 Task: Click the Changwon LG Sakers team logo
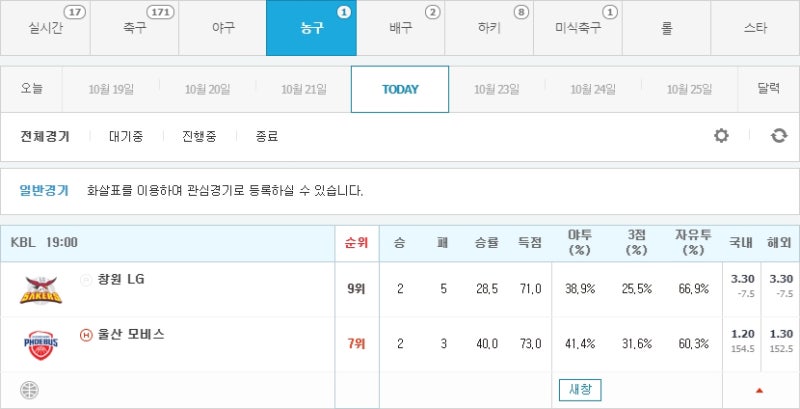point(41,290)
